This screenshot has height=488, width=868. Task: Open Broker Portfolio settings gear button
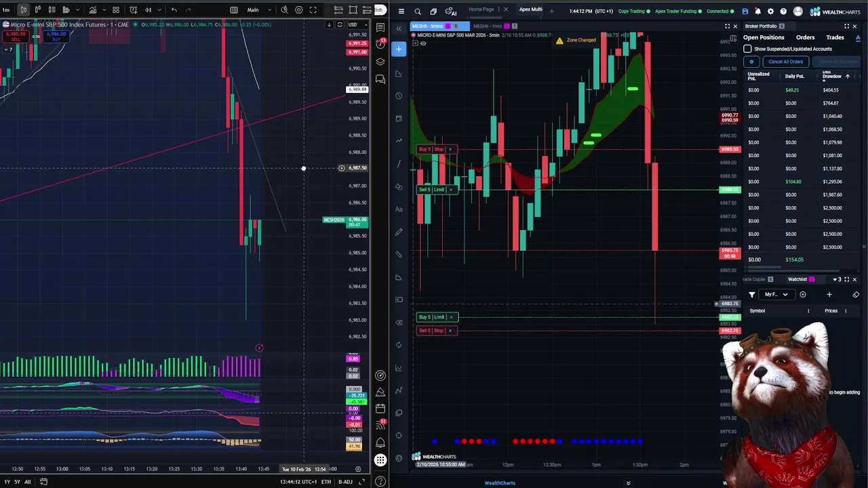click(751, 62)
